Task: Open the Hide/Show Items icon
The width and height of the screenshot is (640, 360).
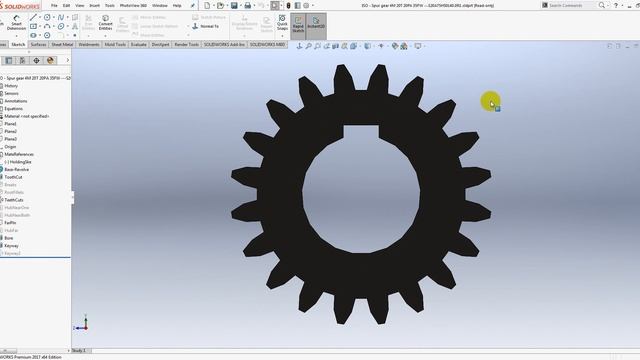Action: [381, 46]
